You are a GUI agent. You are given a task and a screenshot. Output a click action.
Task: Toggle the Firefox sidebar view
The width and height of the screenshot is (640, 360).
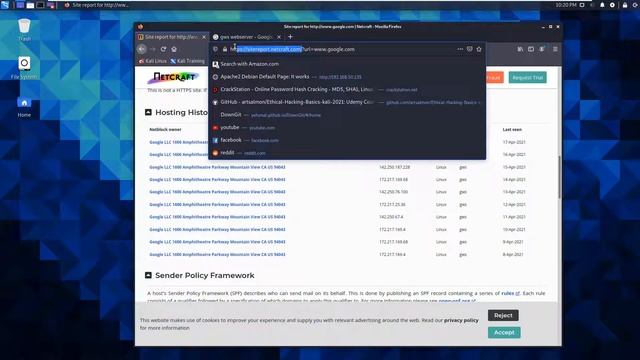click(x=531, y=49)
